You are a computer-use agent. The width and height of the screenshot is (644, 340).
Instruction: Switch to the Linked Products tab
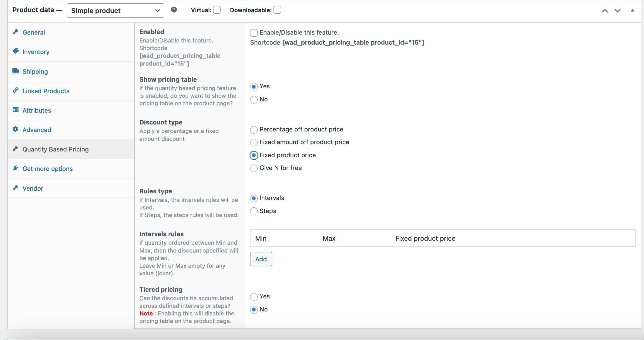tap(71, 91)
